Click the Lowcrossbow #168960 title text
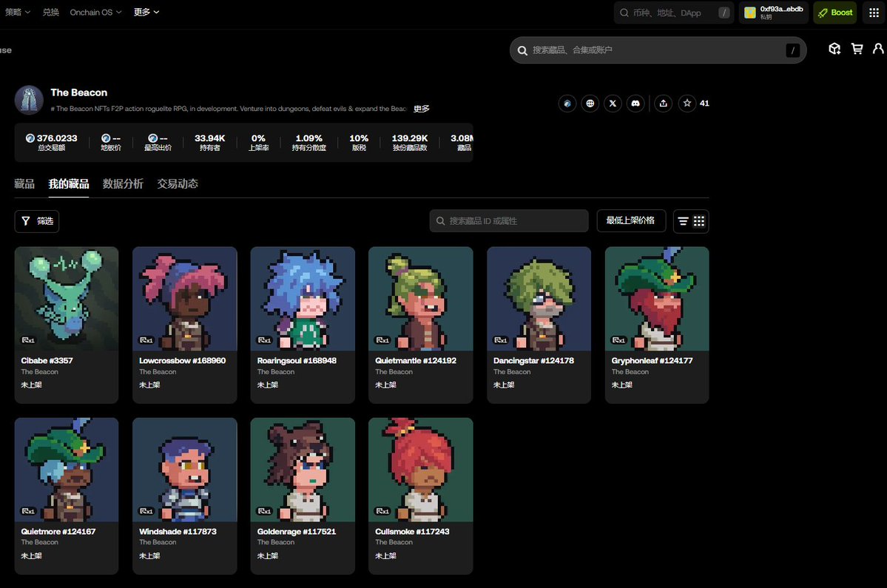This screenshot has height=588, width=887. coord(182,361)
